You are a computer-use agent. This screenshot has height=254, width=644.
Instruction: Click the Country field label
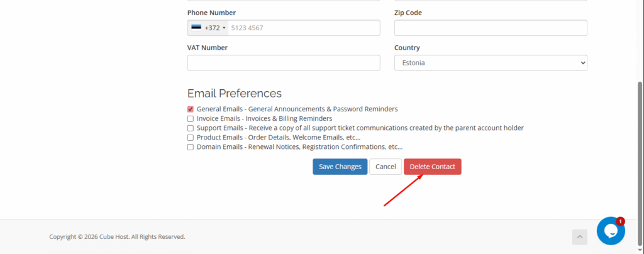pyautogui.click(x=407, y=48)
